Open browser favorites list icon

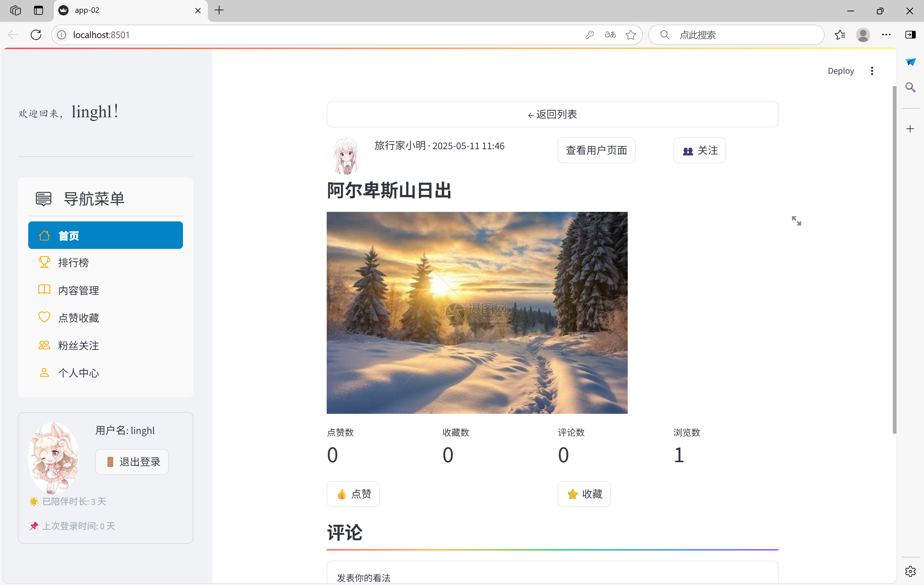pyautogui.click(x=840, y=35)
